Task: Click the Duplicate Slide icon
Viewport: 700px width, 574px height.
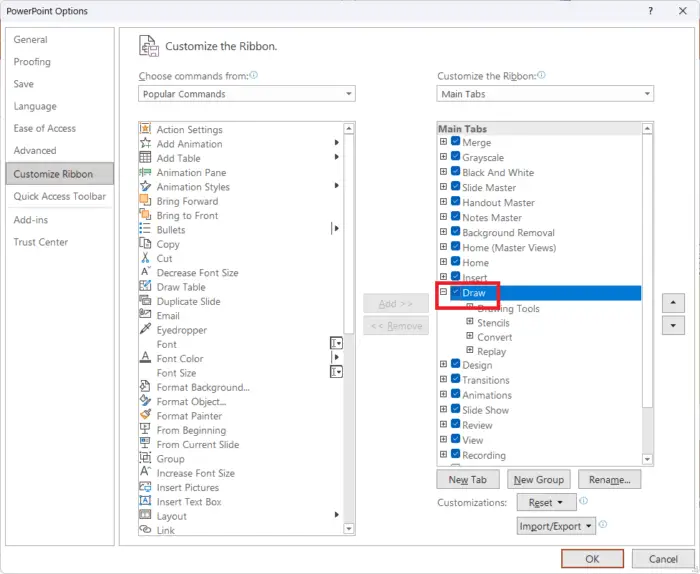Action: point(145,300)
